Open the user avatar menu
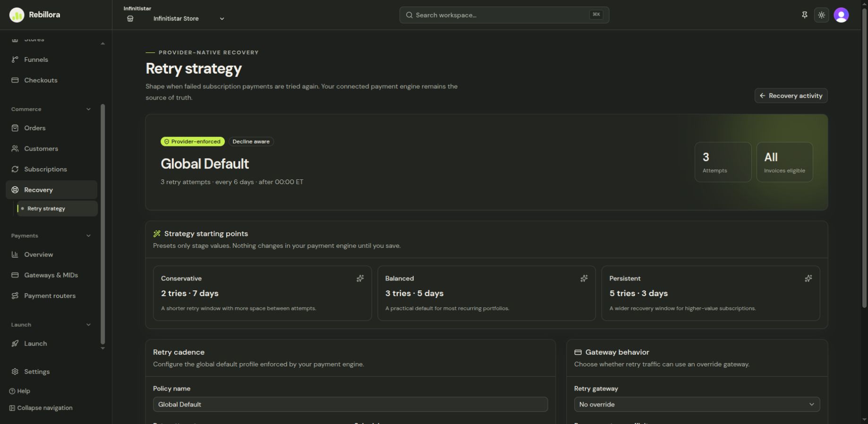Image resolution: width=868 pixels, height=424 pixels. pyautogui.click(x=842, y=15)
